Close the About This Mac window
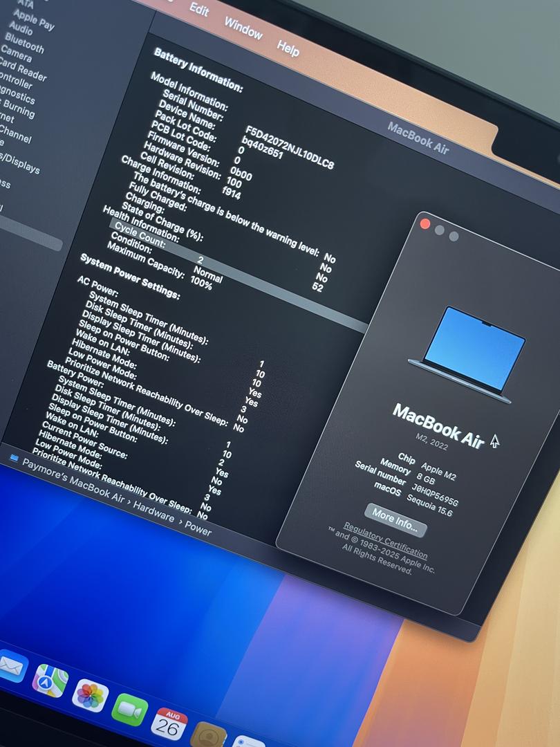The width and height of the screenshot is (560, 747). (x=425, y=224)
